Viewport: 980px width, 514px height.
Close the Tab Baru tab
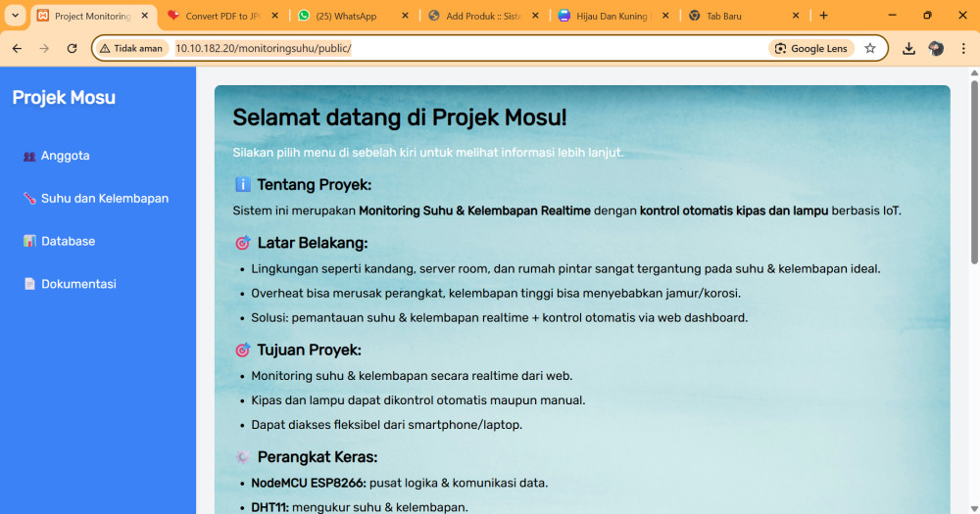pos(796,16)
